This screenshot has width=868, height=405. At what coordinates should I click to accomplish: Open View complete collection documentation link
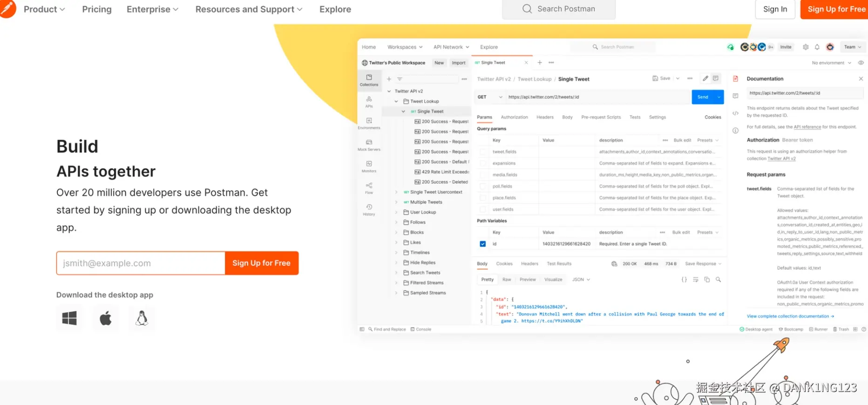point(790,316)
